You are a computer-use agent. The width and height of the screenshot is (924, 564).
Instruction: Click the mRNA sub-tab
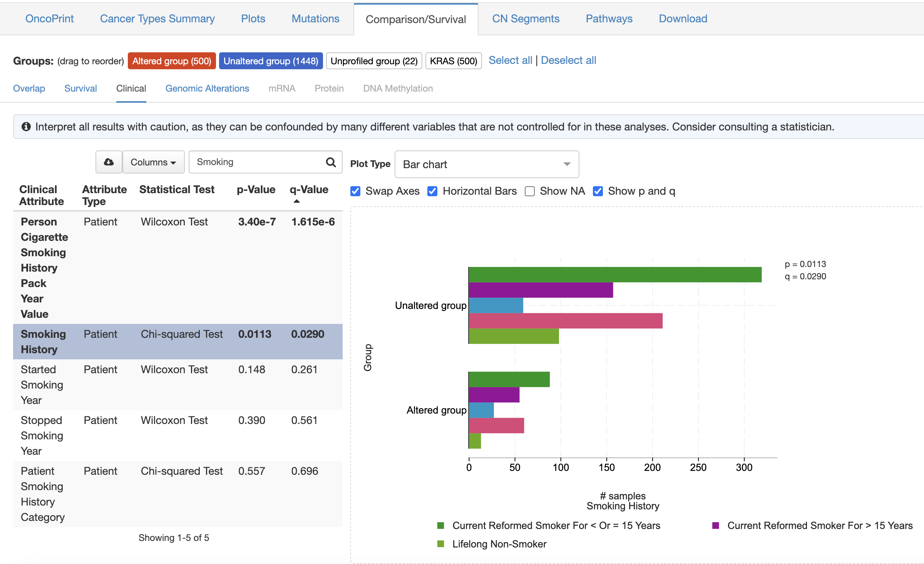[x=282, y=88]
